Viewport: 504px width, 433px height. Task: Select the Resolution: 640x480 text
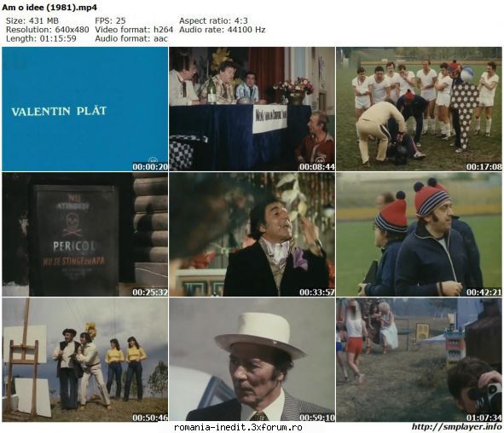[47, 30]
